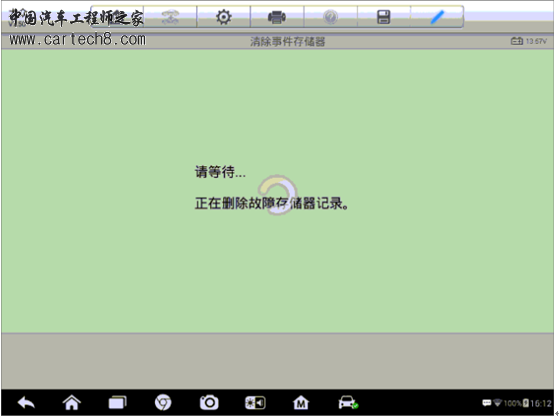Screen dimensions: 559x417
Task: Take a screenshot with the camera icon
Action: 209,403
